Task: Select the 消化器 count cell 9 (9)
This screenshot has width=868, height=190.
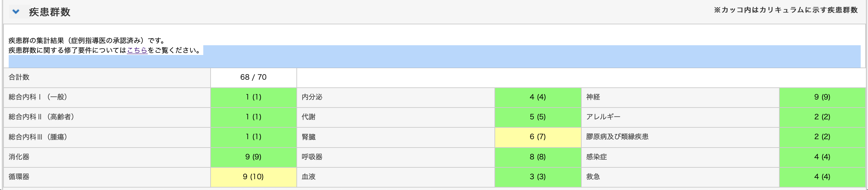Action: pyautogui.click(x=253, y=157)
